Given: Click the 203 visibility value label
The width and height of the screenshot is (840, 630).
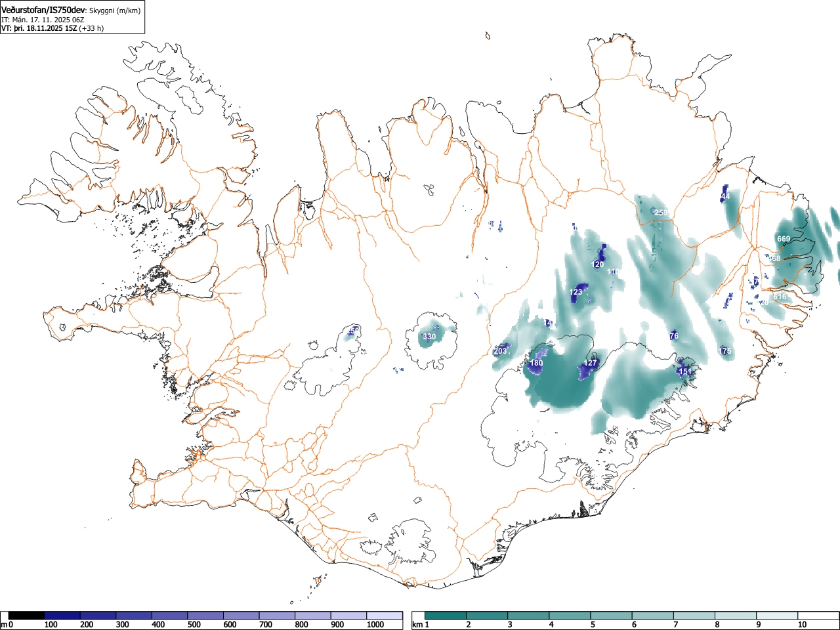Looking at the screenshot, I should point(500,351).
